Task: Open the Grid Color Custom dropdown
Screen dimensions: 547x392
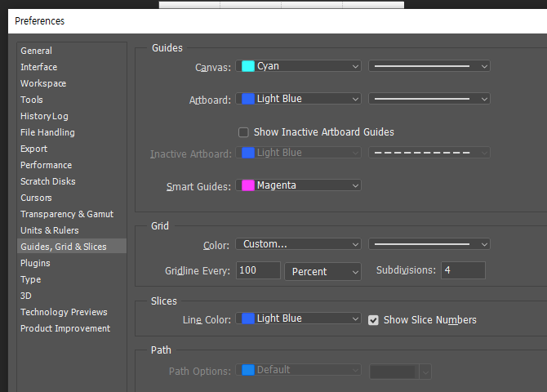Action: [x=298, y=244]
